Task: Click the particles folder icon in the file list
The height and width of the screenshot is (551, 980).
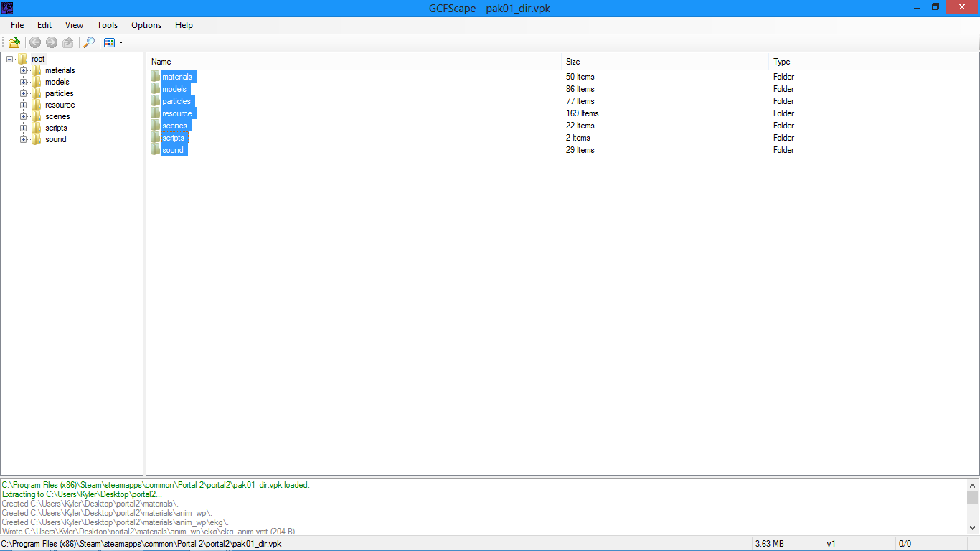Action: pos(156,101)
